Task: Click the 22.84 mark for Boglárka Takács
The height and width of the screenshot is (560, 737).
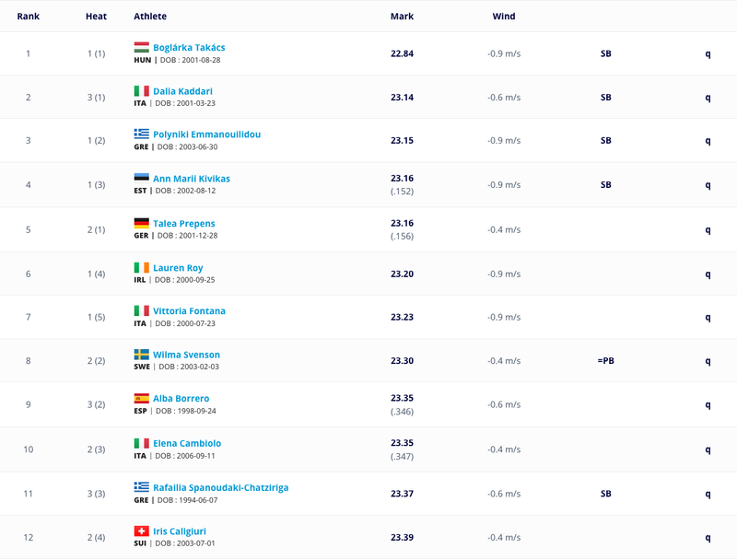Action: click(402, 53)
